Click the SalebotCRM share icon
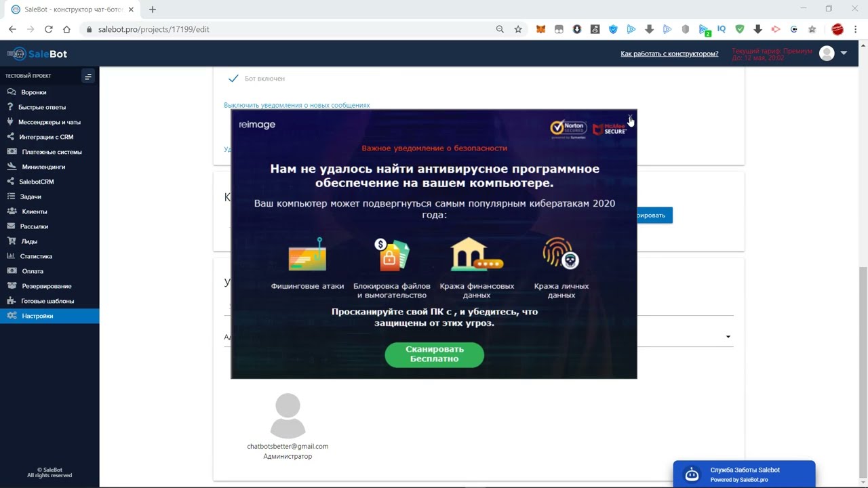The image size is (868, 488). 11,182
